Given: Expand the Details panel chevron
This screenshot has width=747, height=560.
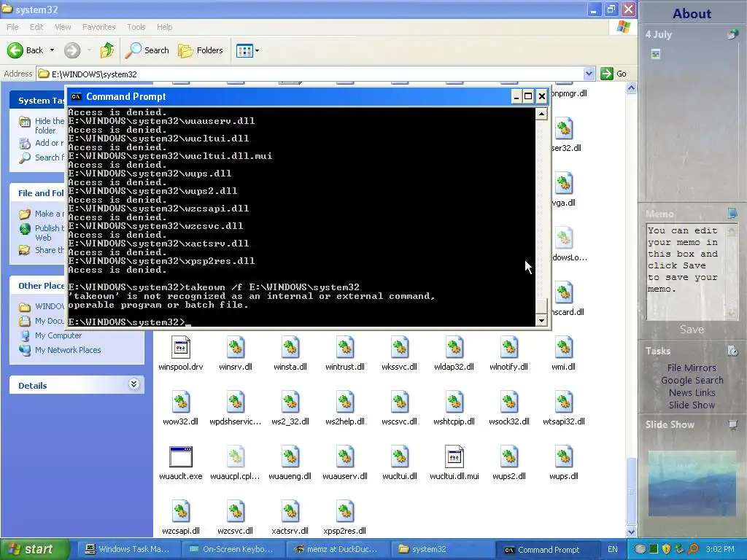Looking at the screenshot, I should pos(134,384).
